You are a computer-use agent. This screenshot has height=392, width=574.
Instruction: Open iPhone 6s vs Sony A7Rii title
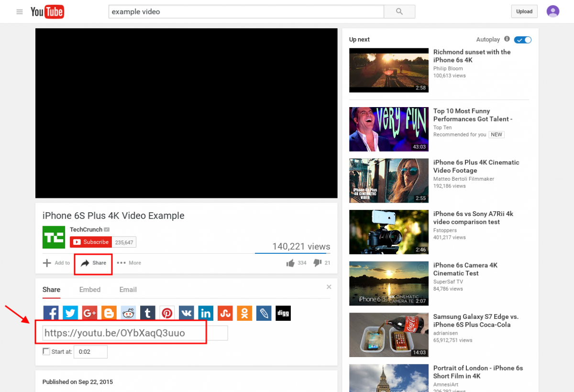click(474, 218)
